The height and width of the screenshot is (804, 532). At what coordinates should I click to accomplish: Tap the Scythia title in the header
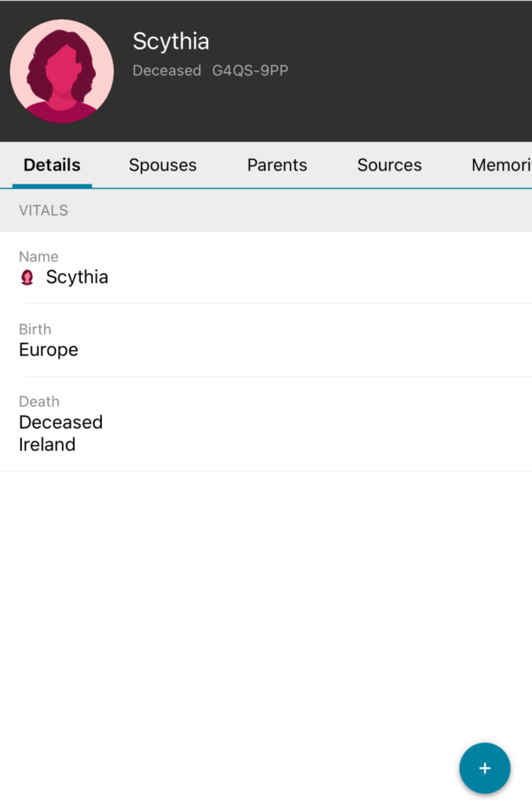(171, 42)
